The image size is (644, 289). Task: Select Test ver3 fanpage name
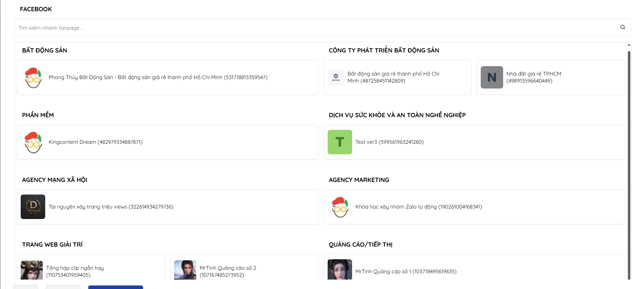pyautogui.click(x=389, y=142)
